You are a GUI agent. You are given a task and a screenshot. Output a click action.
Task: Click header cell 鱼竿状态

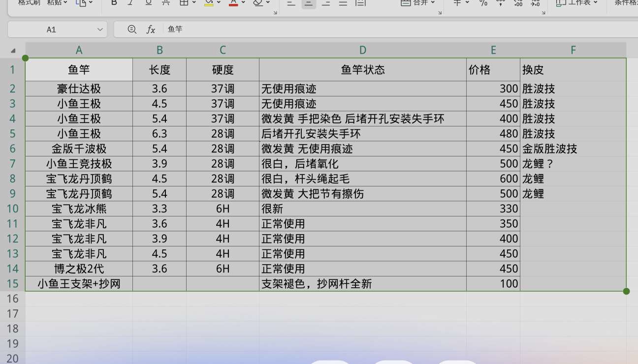tap(363, 69)
